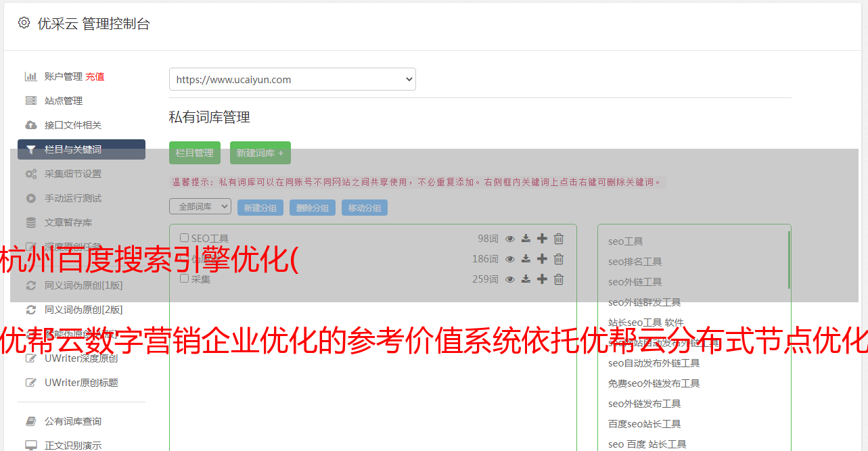Select 栏目与关键词 in the sidebar

tap(81, 149)
